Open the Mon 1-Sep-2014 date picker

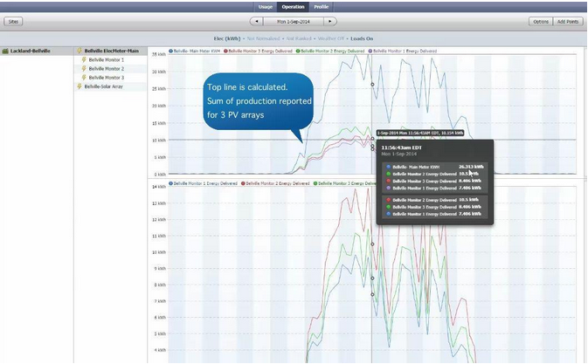(x=294, y=22)
